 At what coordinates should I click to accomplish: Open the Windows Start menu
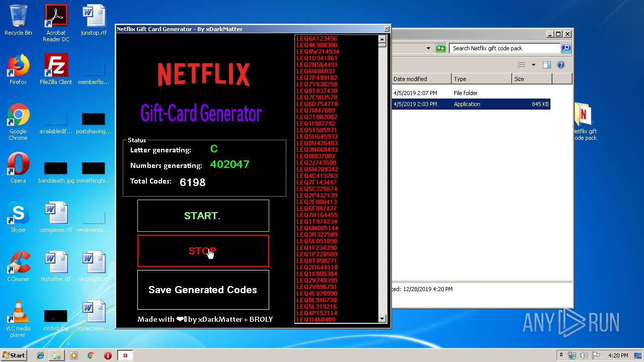coord(14,355)
